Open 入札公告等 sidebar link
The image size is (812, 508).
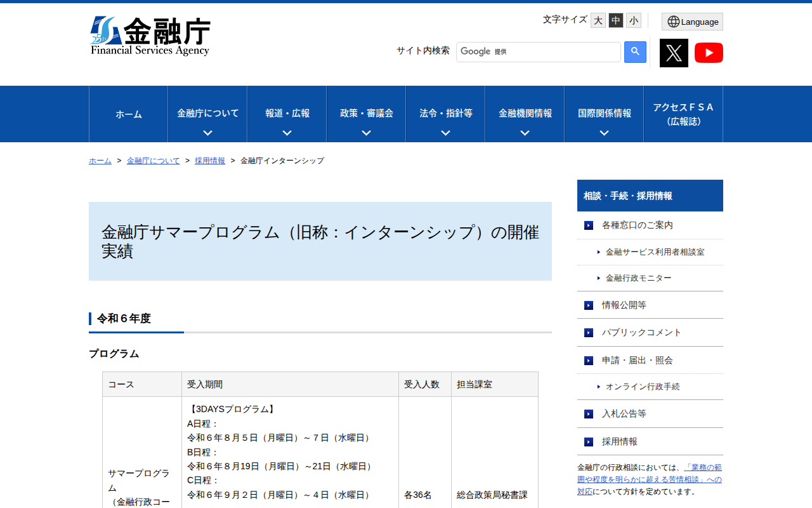tap(624, 414)
